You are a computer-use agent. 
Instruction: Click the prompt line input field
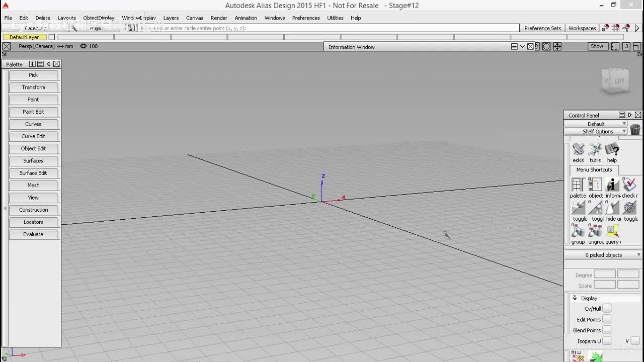click(x=328, y=28)
